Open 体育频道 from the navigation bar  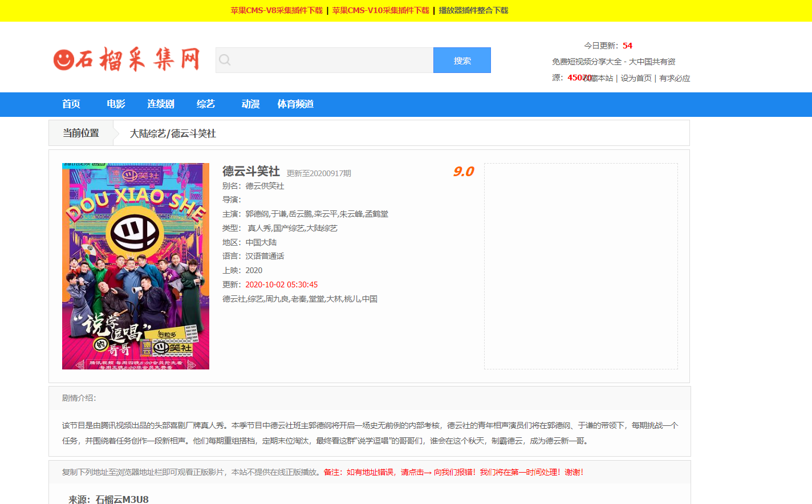click(x=295, y=104)
